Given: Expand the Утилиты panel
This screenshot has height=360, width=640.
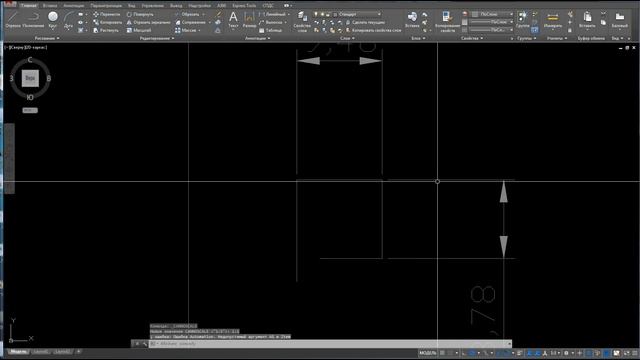Looking at the screenshot, I should point(557,38).
